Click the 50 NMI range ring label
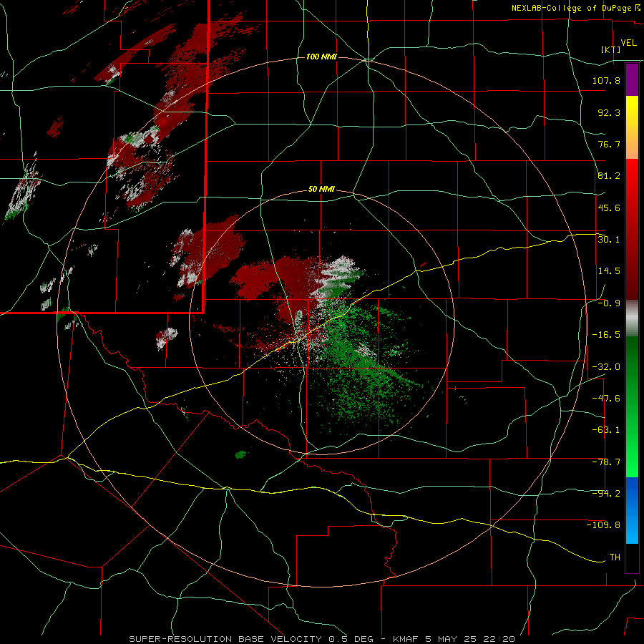The width and height of the screenshot is (644, 644). 321,190
